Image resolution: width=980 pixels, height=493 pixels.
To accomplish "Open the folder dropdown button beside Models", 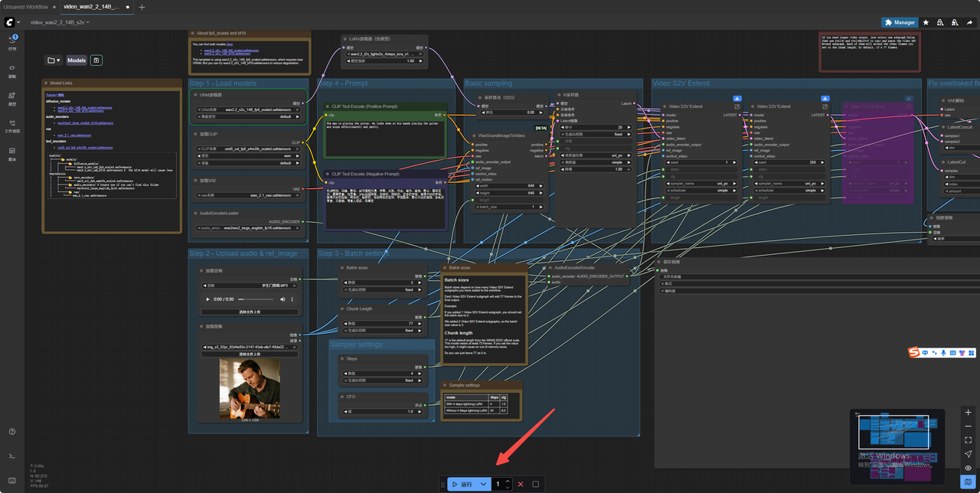I will [53, 60].
